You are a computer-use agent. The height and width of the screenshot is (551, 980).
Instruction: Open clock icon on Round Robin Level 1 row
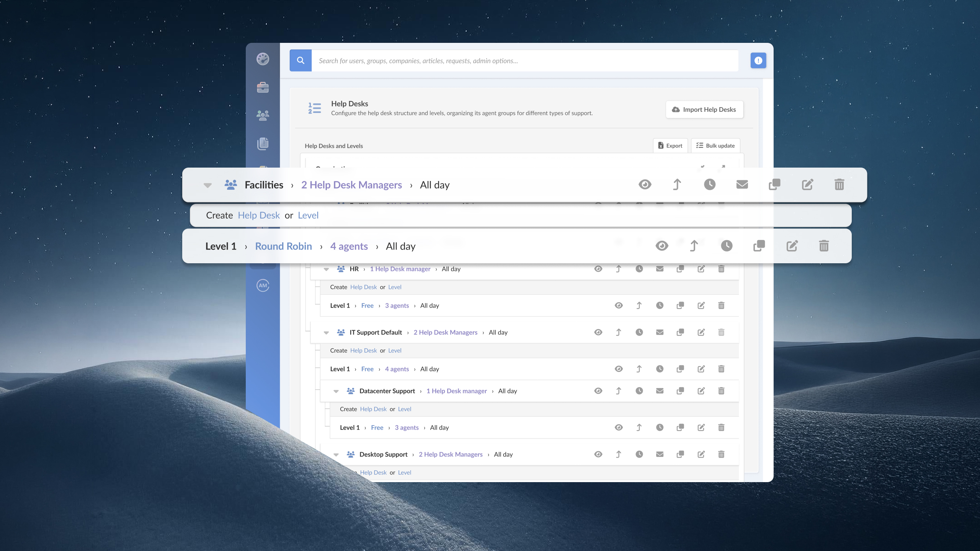pyautogui.click(x=727, y=246)
